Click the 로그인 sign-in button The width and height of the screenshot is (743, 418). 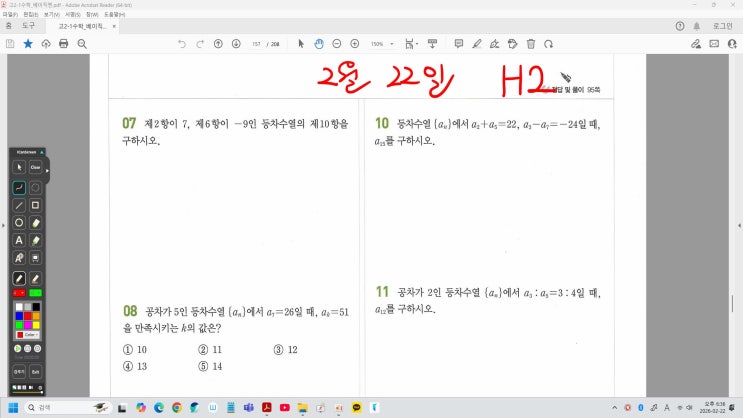(x=723, y=26)
